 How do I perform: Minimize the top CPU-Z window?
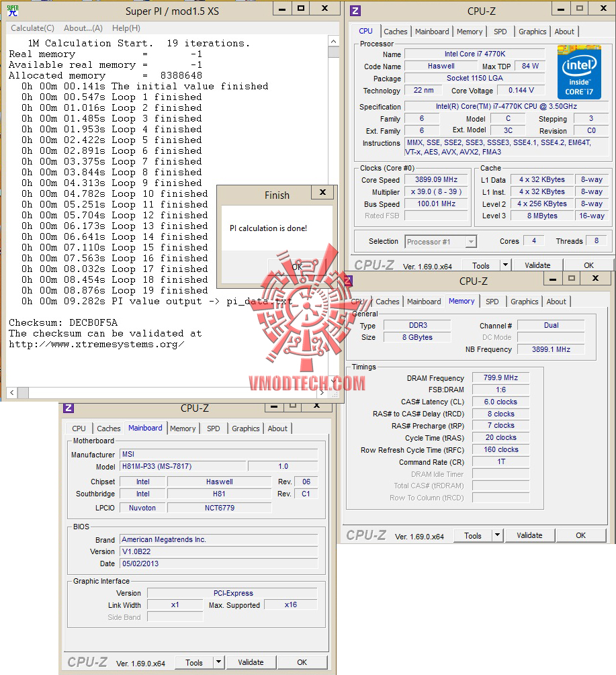(560, 9)
